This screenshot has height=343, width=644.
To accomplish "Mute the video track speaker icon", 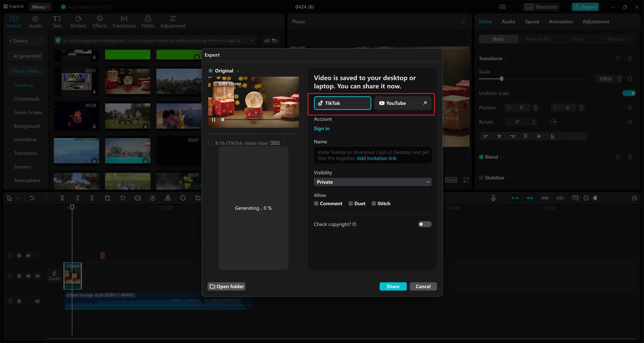I will click(x=37, y=276).
